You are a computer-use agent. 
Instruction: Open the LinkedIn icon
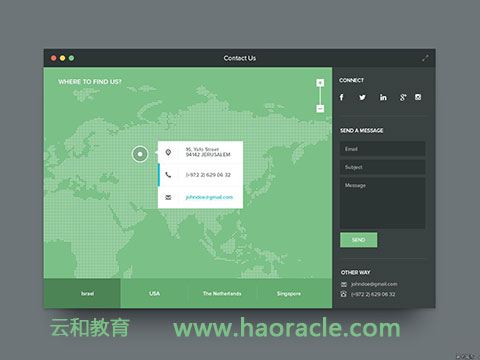coord(383,97)
